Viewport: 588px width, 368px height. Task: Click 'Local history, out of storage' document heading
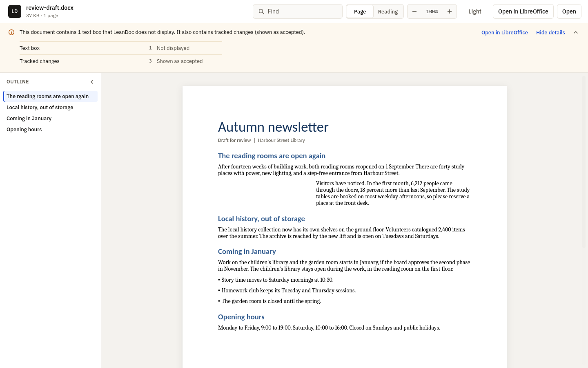[x=261, y=219]
